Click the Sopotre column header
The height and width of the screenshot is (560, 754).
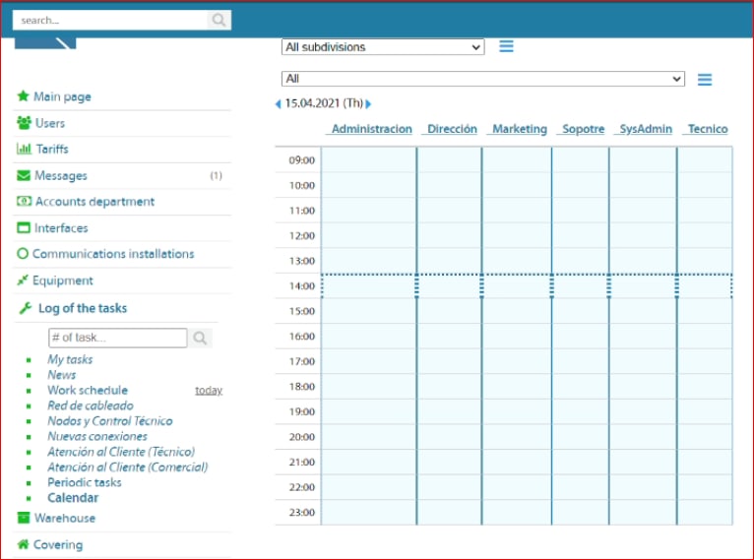[x=584, y=129]
